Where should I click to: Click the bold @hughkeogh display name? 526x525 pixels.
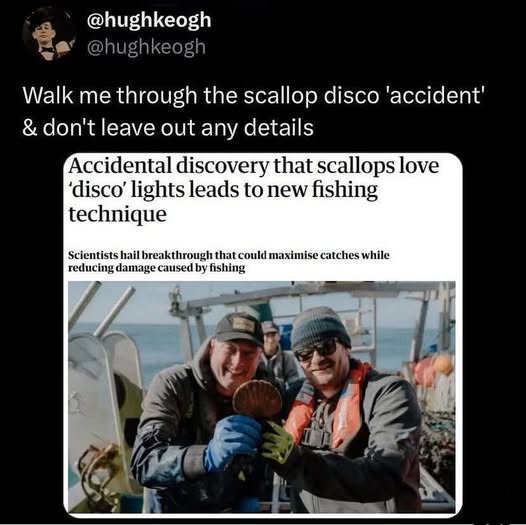[149, 20]
